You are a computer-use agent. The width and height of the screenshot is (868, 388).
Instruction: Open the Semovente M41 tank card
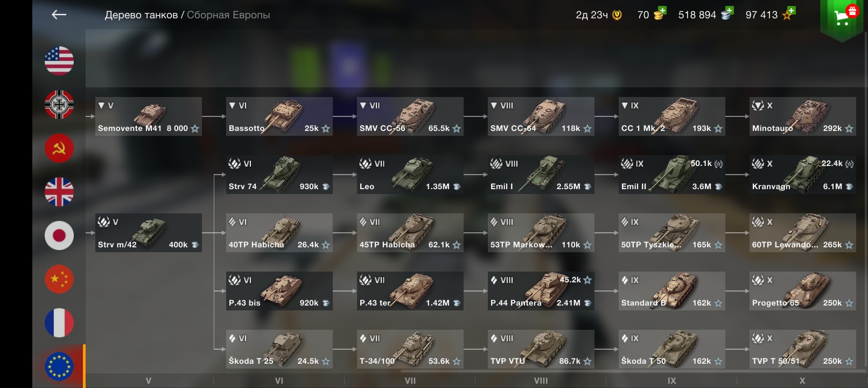coord(149,116)
